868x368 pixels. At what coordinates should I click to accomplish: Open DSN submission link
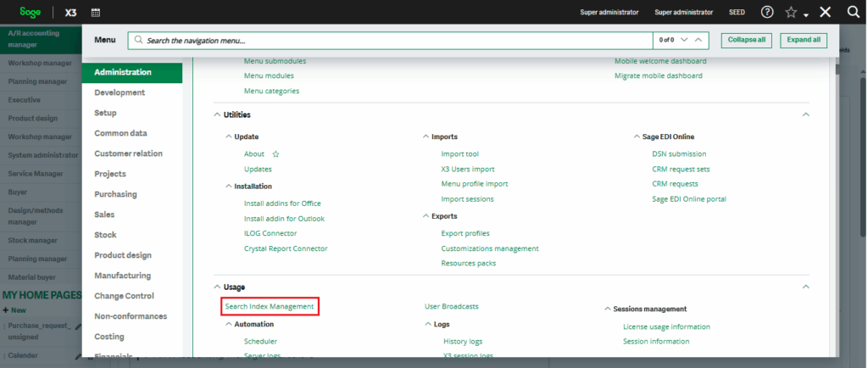pyautogui.click(x=679, y=153)
